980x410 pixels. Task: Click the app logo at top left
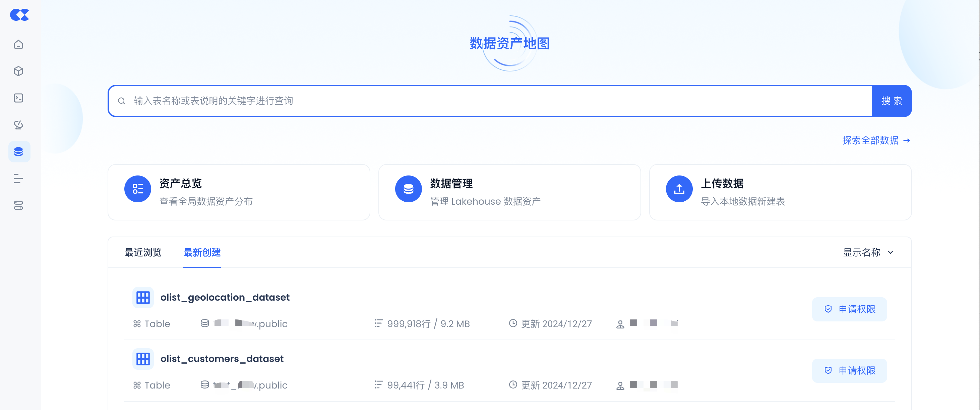(19, 15)
